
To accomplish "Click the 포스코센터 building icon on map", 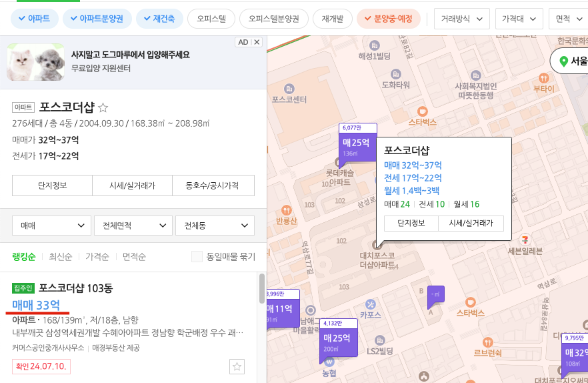I will click(289, 89).
